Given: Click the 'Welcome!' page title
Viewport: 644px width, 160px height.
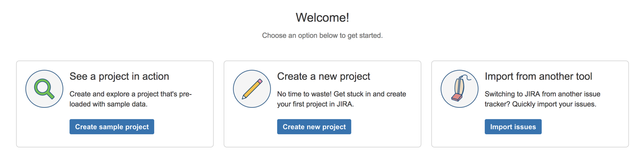Looking at the screenshot, I should tap(322, 18).
